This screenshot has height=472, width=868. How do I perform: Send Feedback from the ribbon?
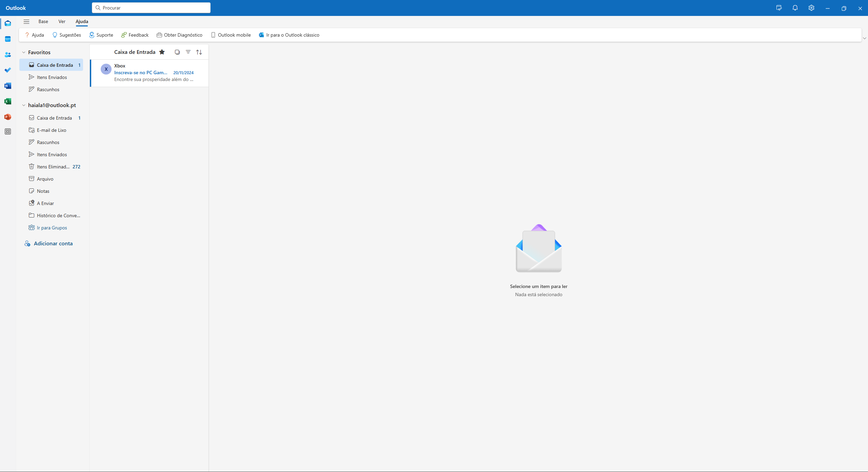pos(135,35)
